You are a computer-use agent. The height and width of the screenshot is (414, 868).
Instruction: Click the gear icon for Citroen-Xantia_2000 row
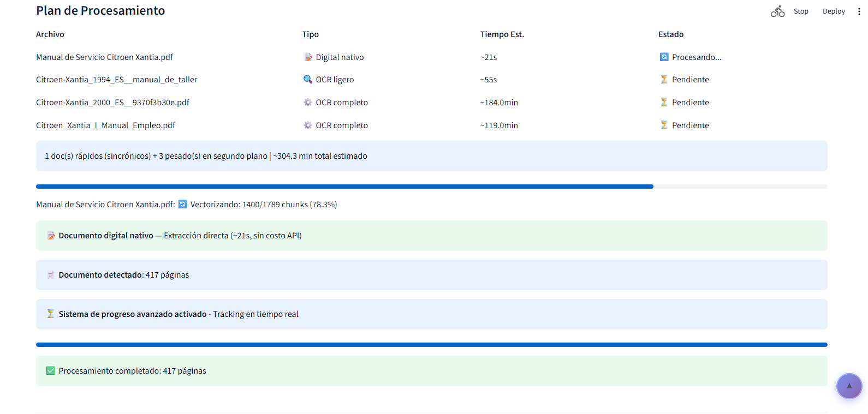pos(308,103)
